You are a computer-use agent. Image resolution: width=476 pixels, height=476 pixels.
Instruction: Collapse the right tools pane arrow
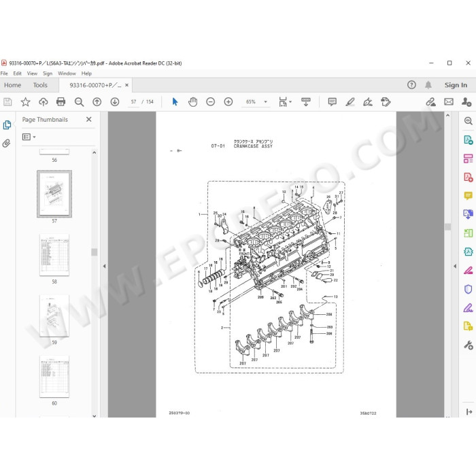tap(455, 267)
